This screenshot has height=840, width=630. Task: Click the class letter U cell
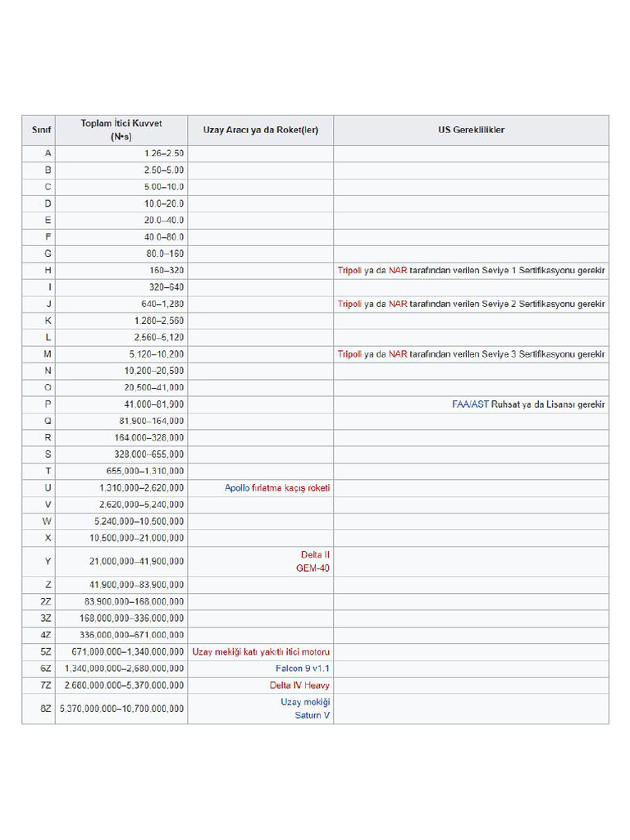tap(39, 488)
